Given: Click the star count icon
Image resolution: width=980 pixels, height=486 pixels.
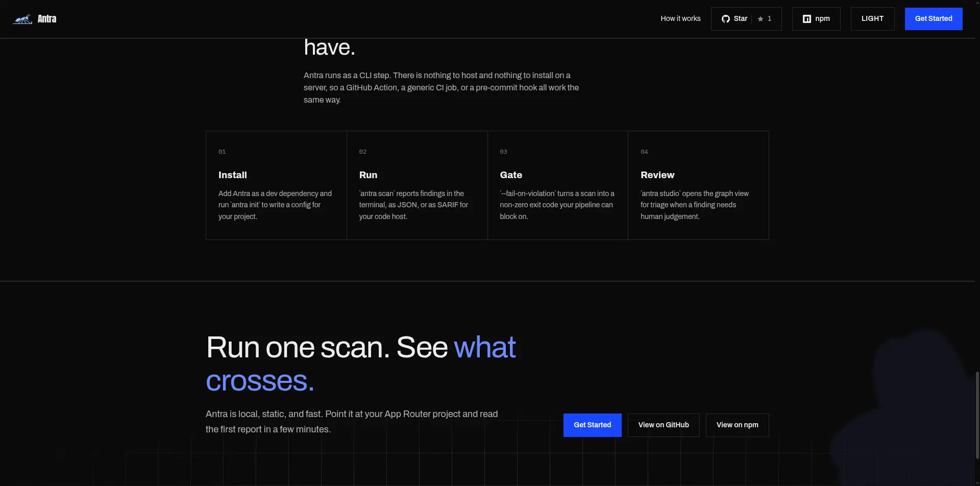Looking at the screenshot, I should [761, 19].
